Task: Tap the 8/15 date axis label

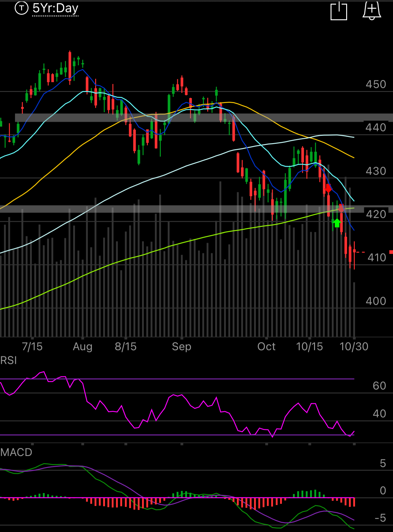Action: click(125, 347)
